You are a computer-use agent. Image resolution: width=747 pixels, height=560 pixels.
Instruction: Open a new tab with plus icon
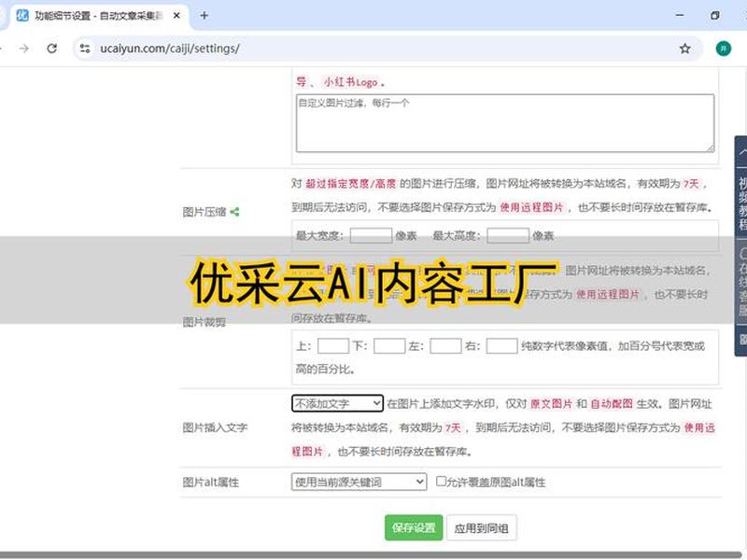pyautogui.click(x=204, y=16)
